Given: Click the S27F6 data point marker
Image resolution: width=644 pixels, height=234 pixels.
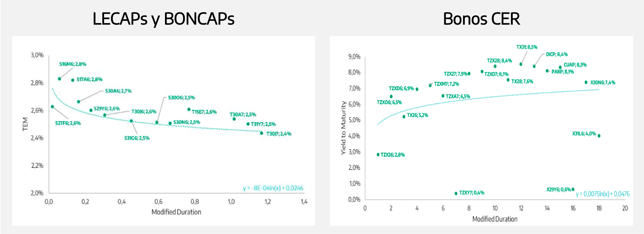Looking at the screenshot, I should pos(52,107).
